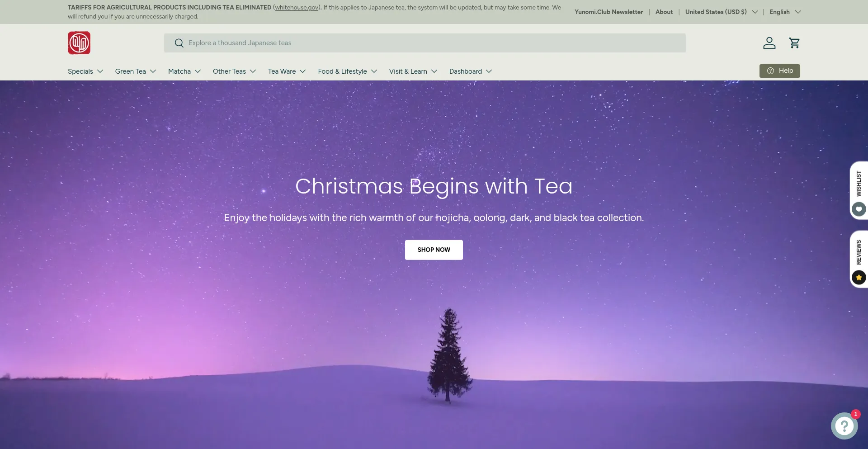Open the Matcha menu
Screen dimensions: 868x449
coord(184,71)
